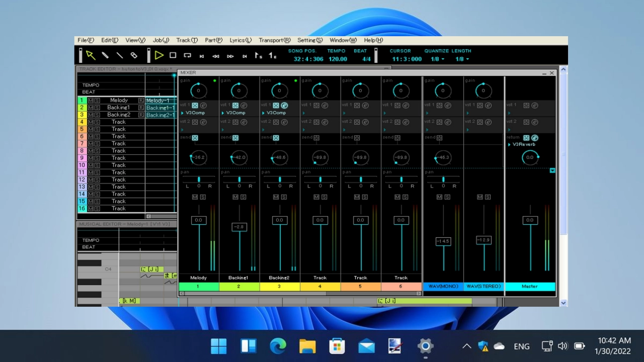Toggle send power on Melody channel

pos(195,138)
